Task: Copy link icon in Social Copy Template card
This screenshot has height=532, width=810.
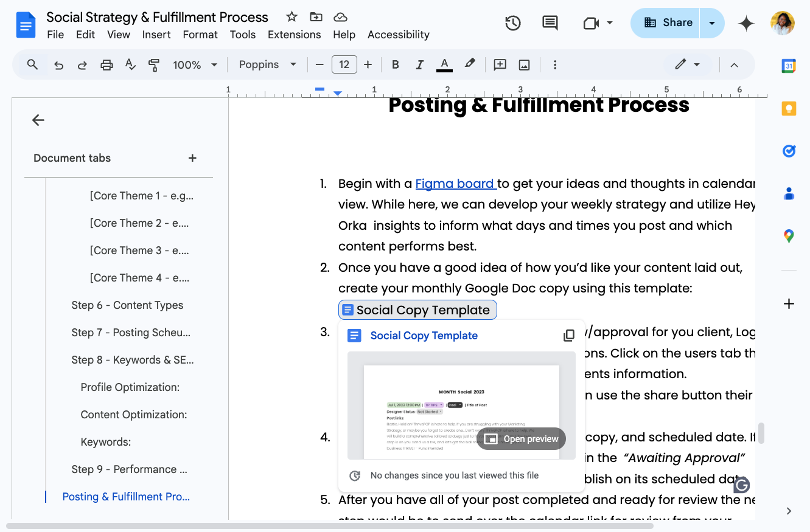Action: 569,336
